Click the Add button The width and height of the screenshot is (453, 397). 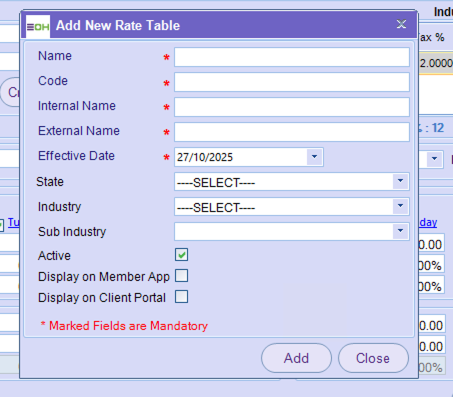[x=296, y=358]
